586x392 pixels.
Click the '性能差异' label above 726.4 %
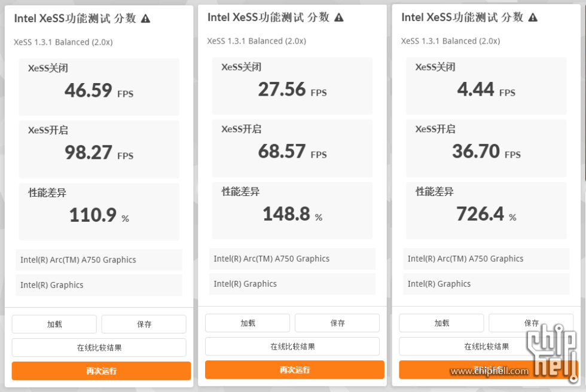coord(434,192)
